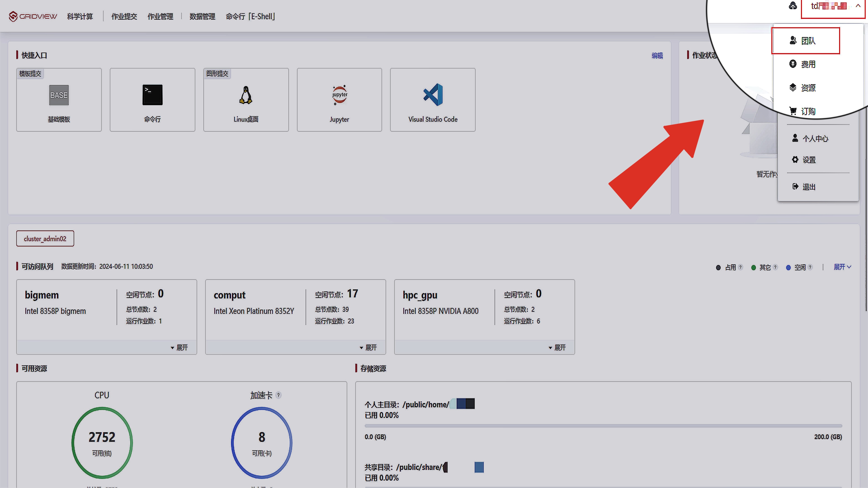Launch the command line terminal icon

click(x=152, y=95)
